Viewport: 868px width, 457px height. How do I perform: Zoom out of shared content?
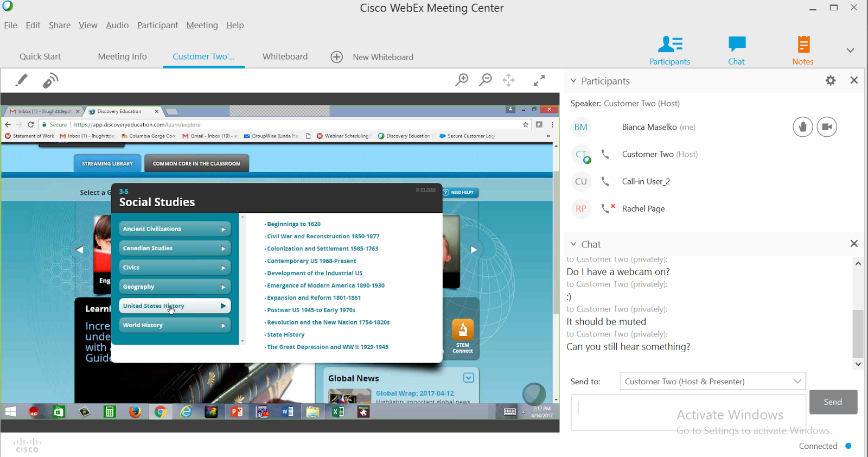(486, 80)
